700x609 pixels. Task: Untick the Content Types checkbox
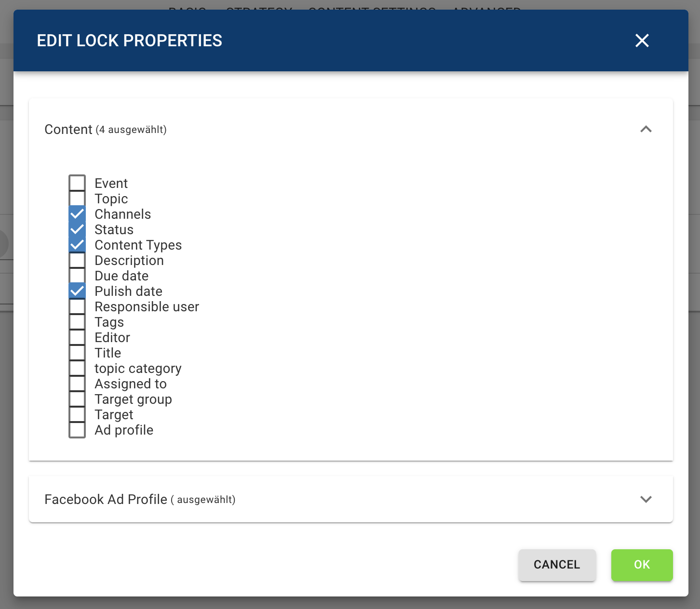[x=77, y=245]
